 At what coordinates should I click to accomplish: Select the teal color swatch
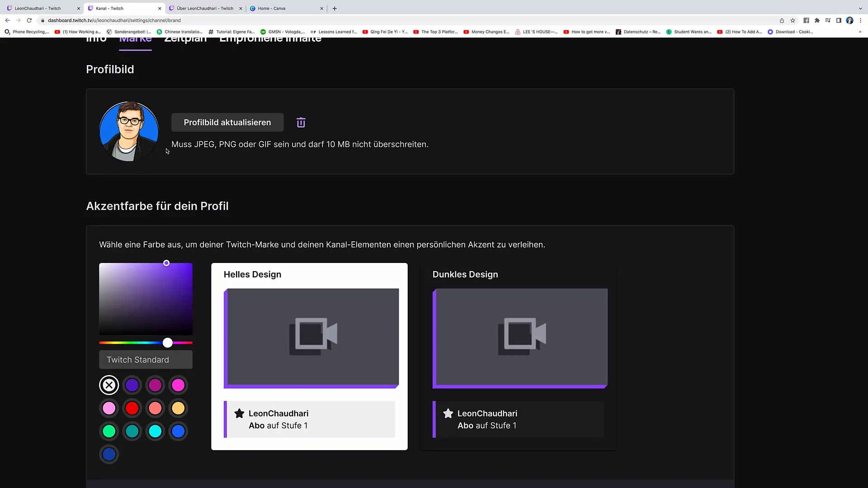(132, 431)
